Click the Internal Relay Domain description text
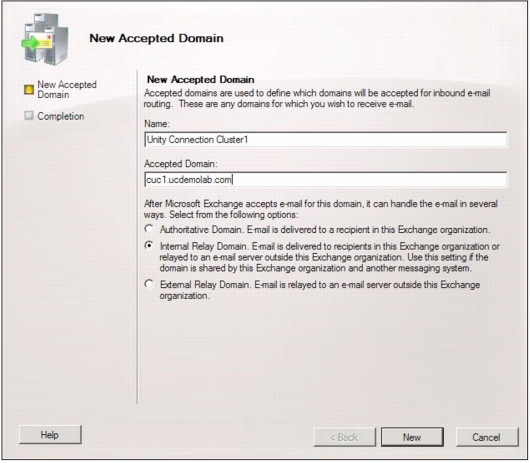Viewport: 530px width, 463px height. [x=330, y=257]
